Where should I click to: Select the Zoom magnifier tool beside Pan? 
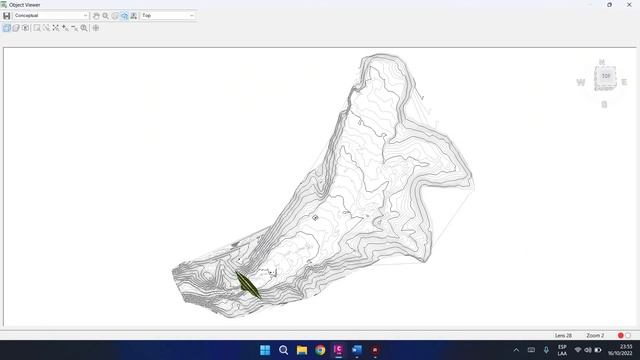click(x=105, y=16)
